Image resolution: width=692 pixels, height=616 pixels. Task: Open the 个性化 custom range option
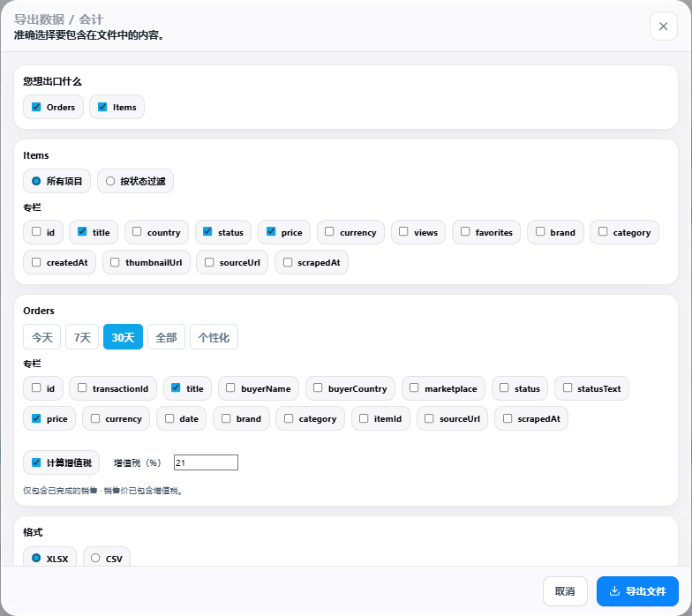[x=214, y=337]
